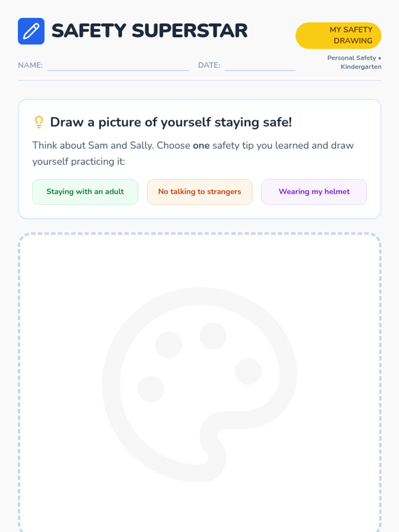Click the topmost paint dot on palette
Screen dimensions: 399x532
[x=213, y=336]
